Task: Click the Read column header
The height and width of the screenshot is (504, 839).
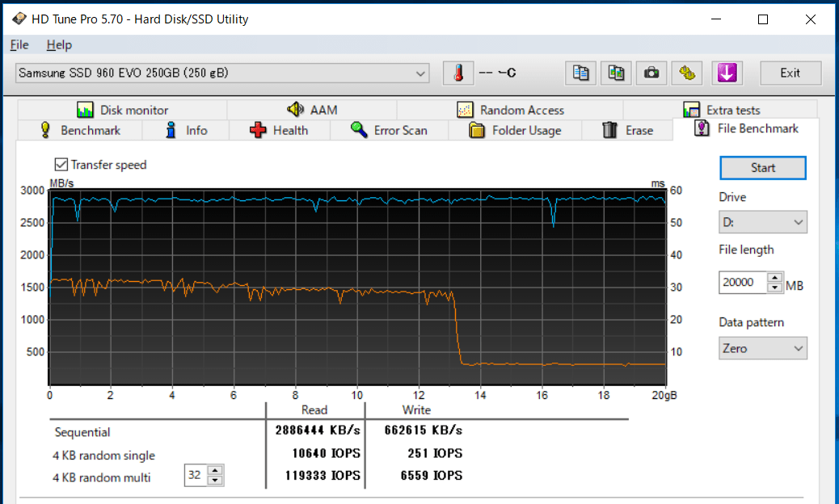Action: coord(314,410)
